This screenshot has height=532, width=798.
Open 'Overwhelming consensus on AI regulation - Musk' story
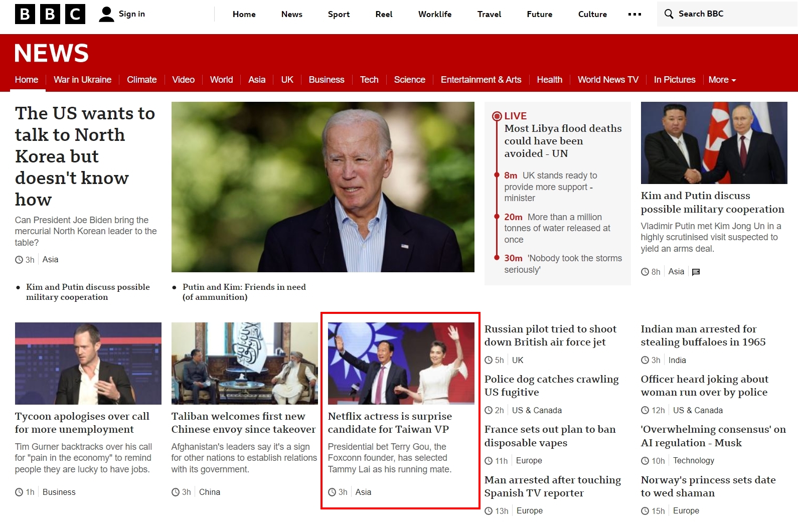pyautogui.click(x=713, y=436)
